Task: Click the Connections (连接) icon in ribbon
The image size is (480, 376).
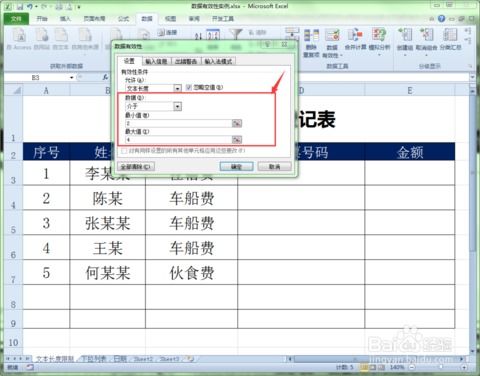Action: click(168, 32)
